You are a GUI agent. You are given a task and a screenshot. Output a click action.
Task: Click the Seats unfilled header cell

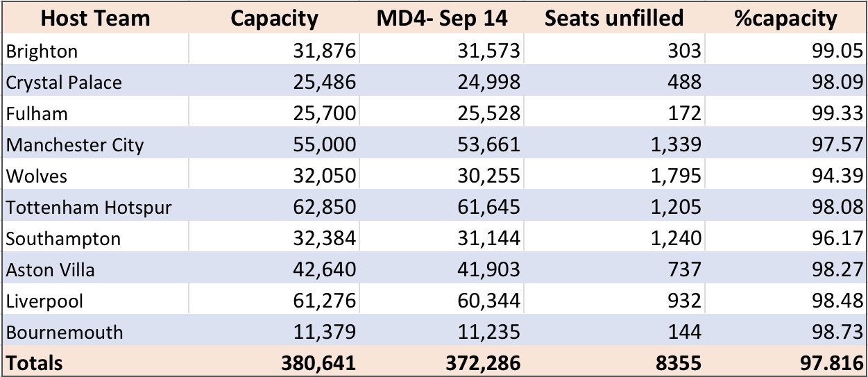click(x=614, y=19)
